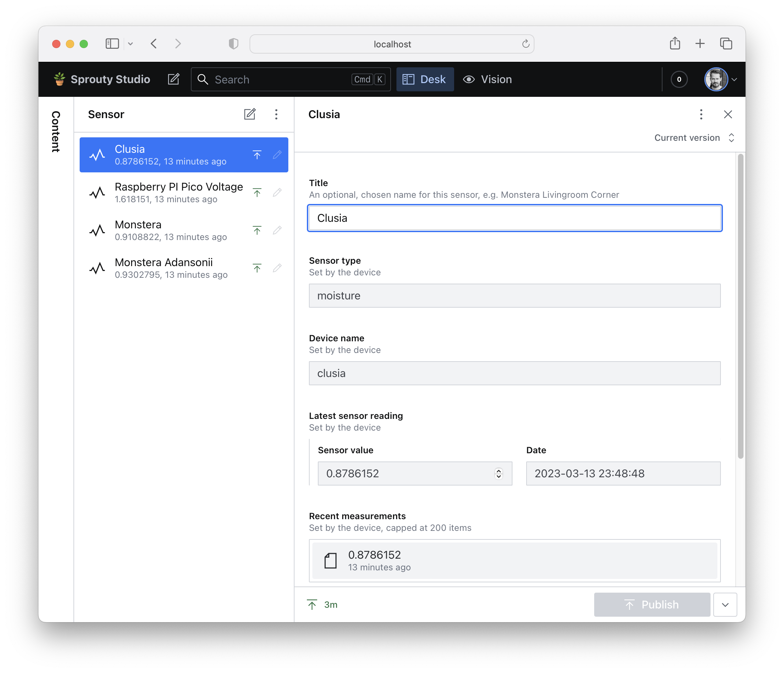Expand the document overflow menu in header
Image resolution: width=784 pixels, height=673 pixels.
[x=701, y=114]
